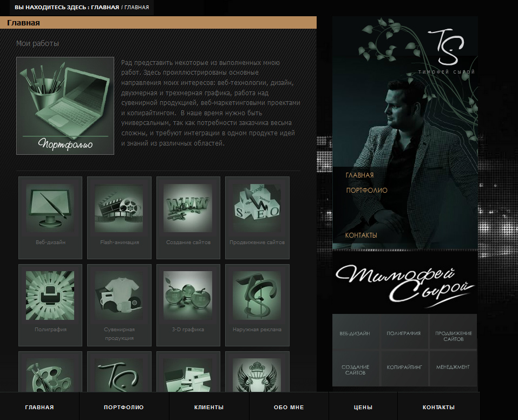
Task: Click the paragraph starting Рад представить некоторые
Action: (211, 103)
